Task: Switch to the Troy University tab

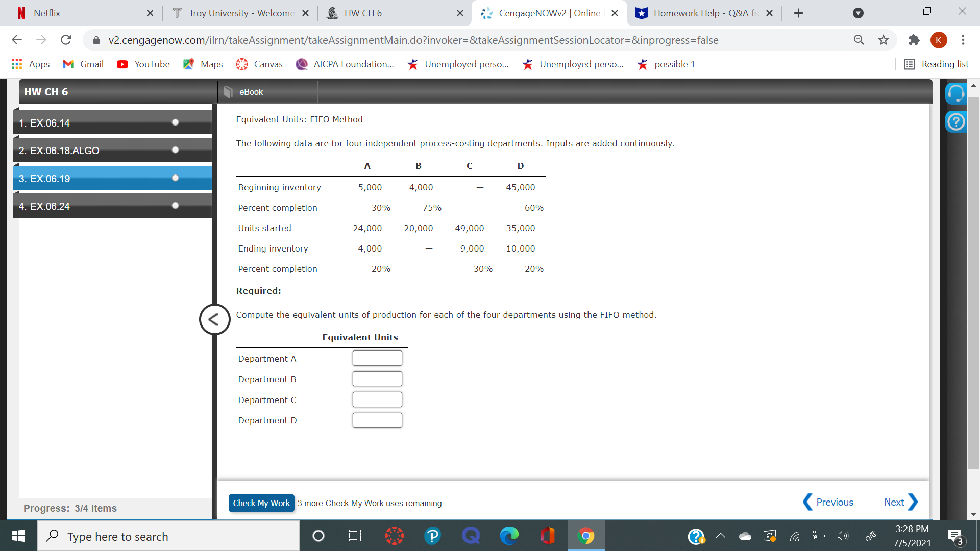Action: pyautogui.click(x=240, y=13)
